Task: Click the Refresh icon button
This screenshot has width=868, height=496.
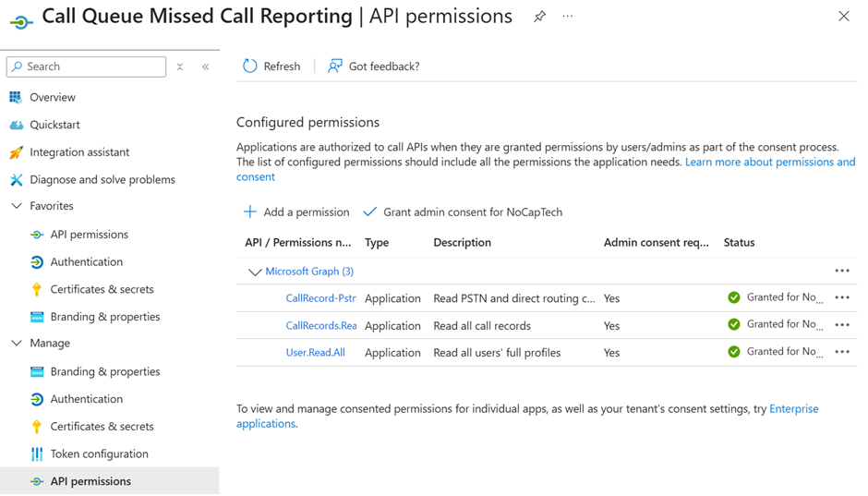Action: coord(250,66)
